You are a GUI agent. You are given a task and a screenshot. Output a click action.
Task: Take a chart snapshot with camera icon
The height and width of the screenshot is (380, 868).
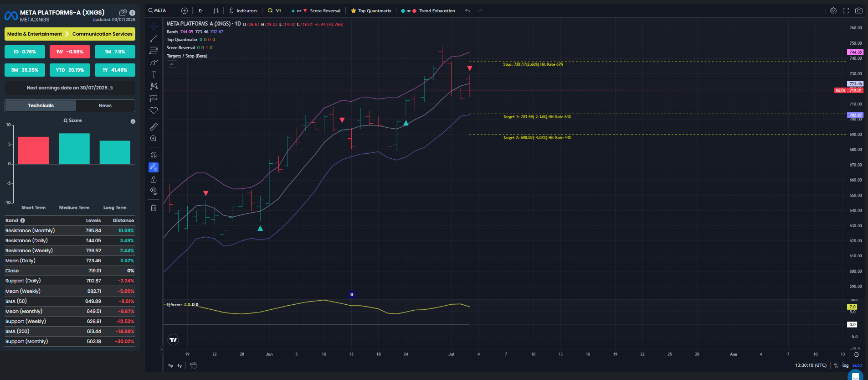click(x=859, y=10)
